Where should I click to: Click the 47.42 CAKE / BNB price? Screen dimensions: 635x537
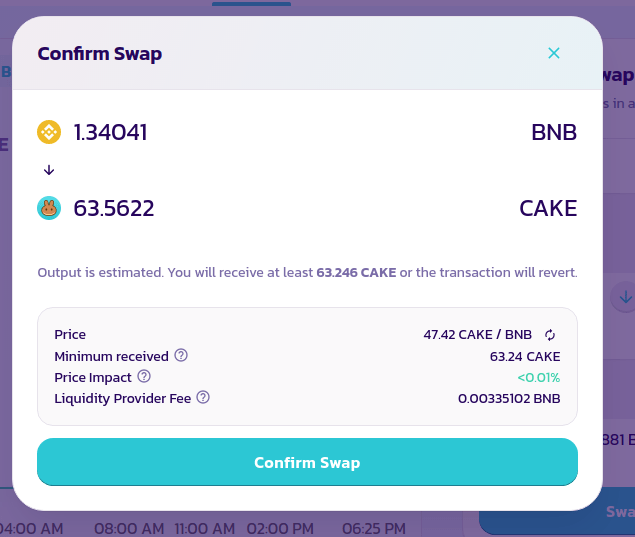[x=477, y=335]
